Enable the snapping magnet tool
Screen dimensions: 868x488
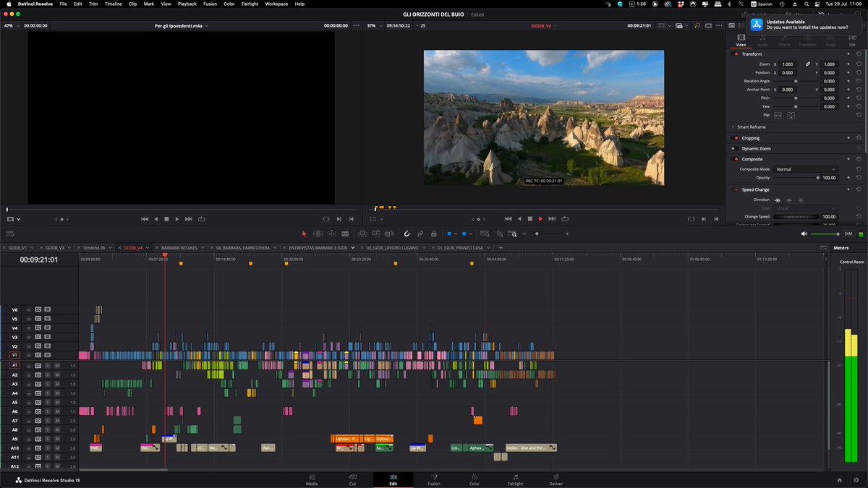click(x=407, y=234)
